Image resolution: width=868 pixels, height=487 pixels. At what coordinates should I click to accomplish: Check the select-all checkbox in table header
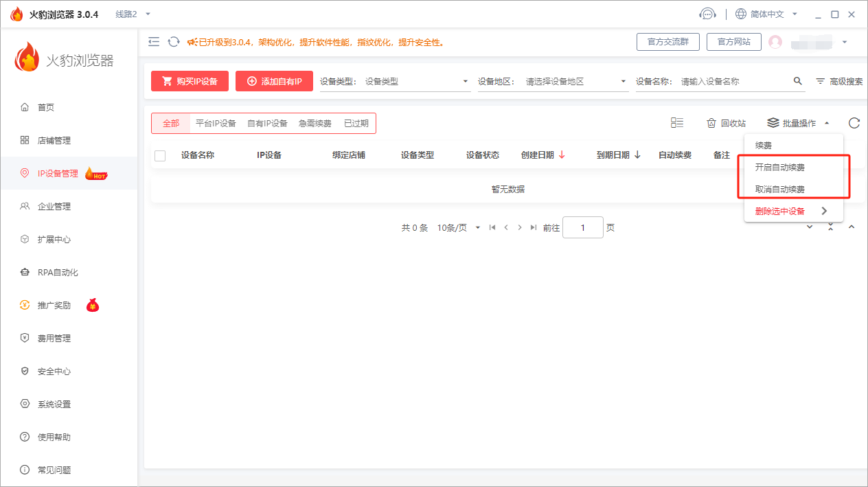pyautogui.click(x=160, y=155)
